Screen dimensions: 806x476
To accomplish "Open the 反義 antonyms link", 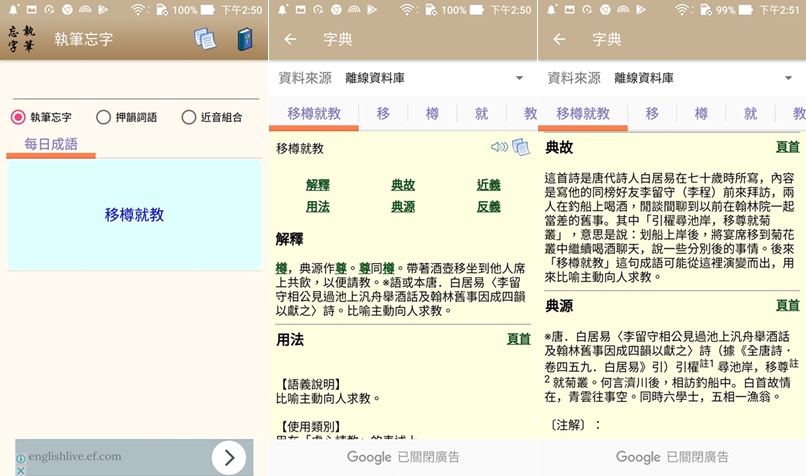I will tap(488, 206).
